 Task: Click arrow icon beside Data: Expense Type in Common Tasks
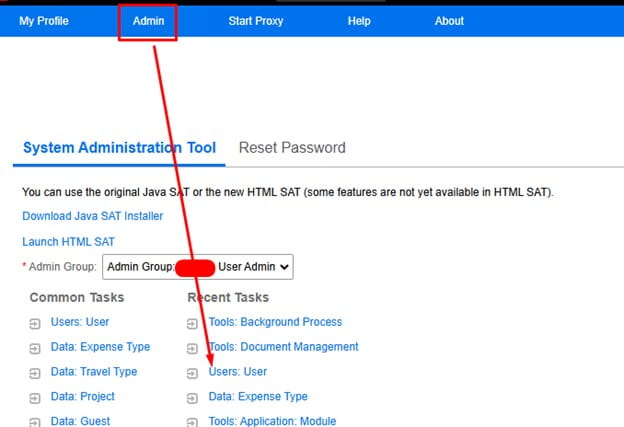click(x=35, y=348)
